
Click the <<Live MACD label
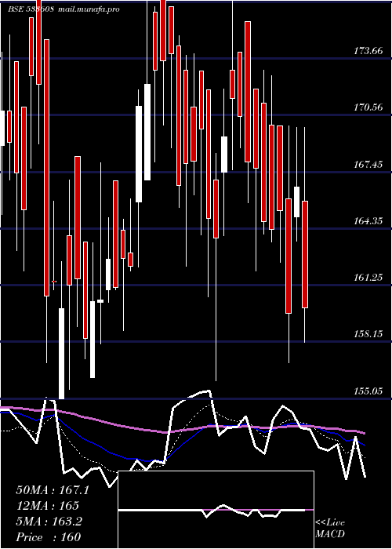pyautogui.click(x=330, y=529)
